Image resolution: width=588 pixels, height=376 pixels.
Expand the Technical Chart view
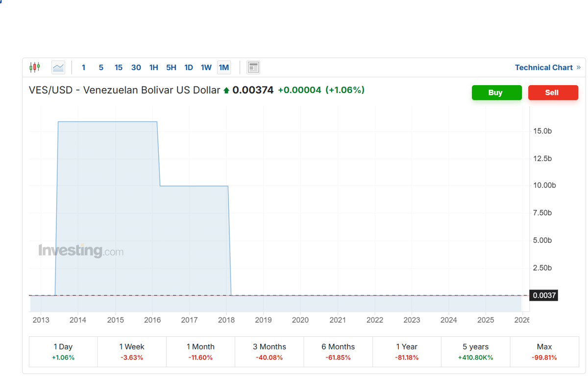click(543, 68)
